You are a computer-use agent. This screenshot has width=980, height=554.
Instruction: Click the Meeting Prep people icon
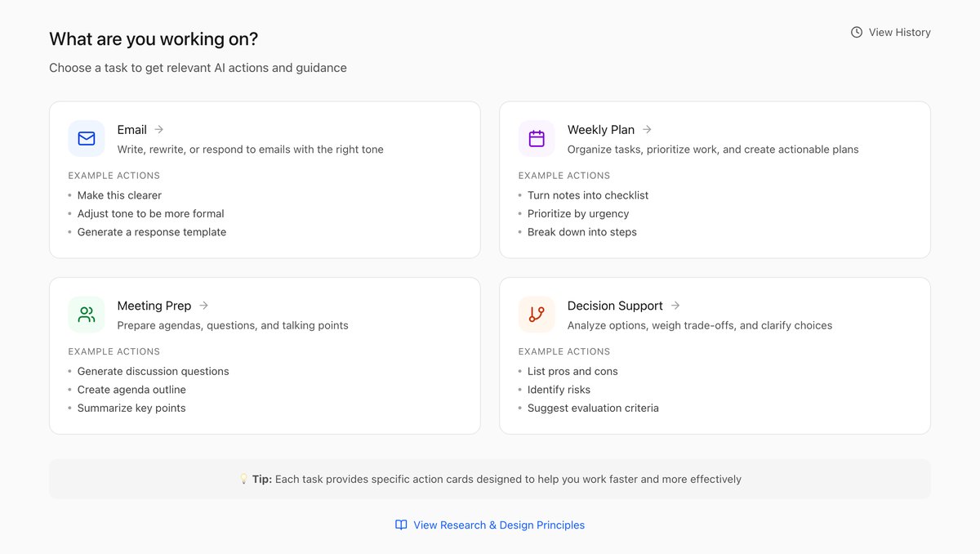[87, 315]
